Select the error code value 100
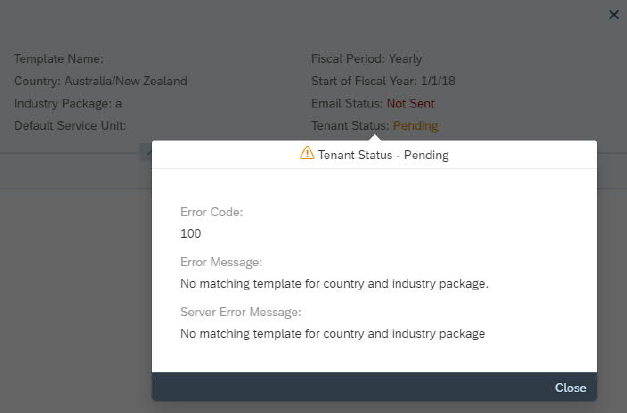This screenshot has width=627, height=413. coord(191,234)
